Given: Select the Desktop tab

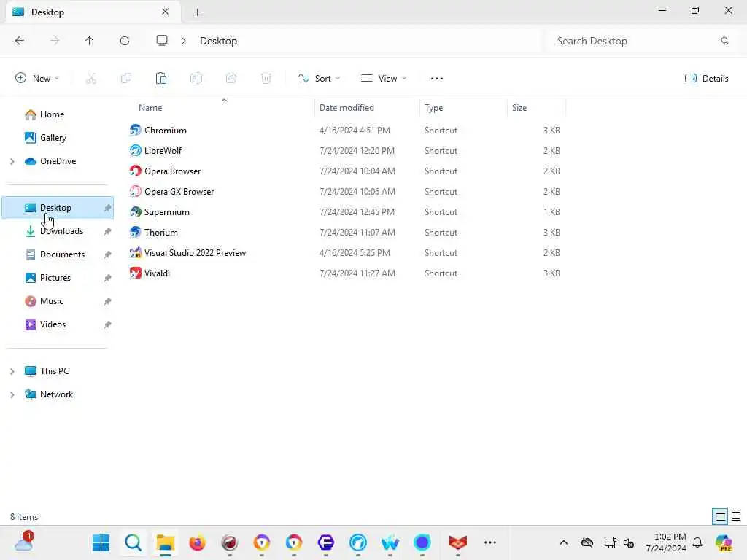Looking at the screenshot, I should point(93,12).
